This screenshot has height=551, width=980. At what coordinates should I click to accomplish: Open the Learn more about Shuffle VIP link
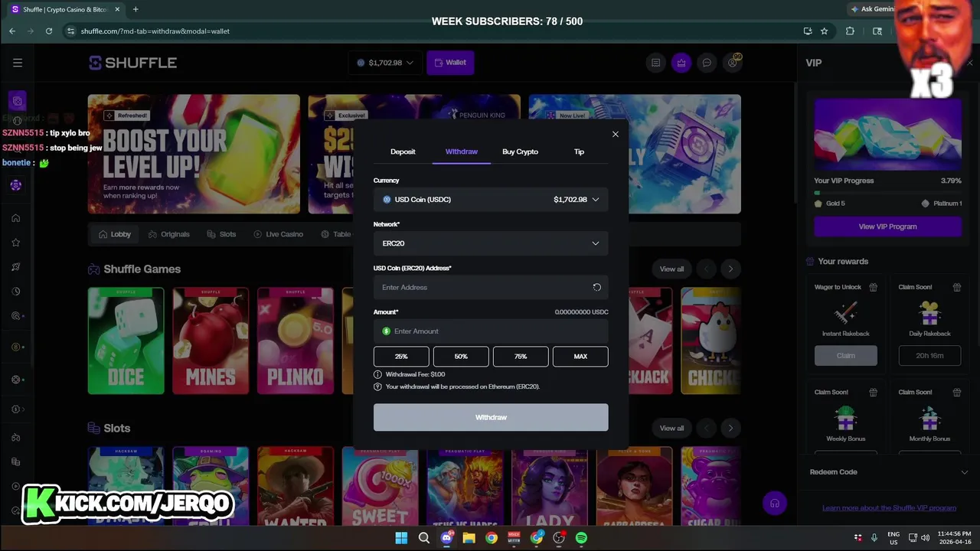tap(889, 508)
